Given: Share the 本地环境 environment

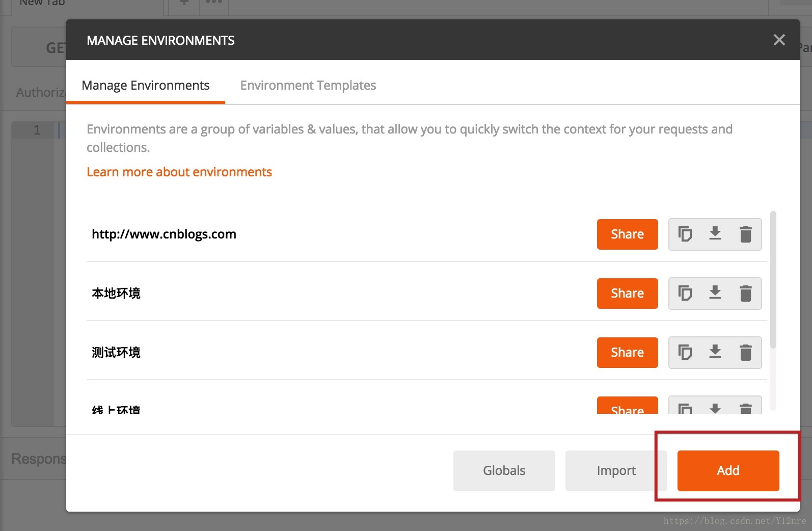Looking at the screenshot, I should (x=627, y=294).
